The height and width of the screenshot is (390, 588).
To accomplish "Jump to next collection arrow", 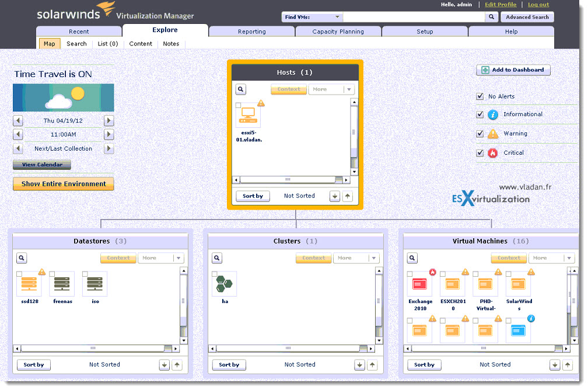I will coord(108,148).
